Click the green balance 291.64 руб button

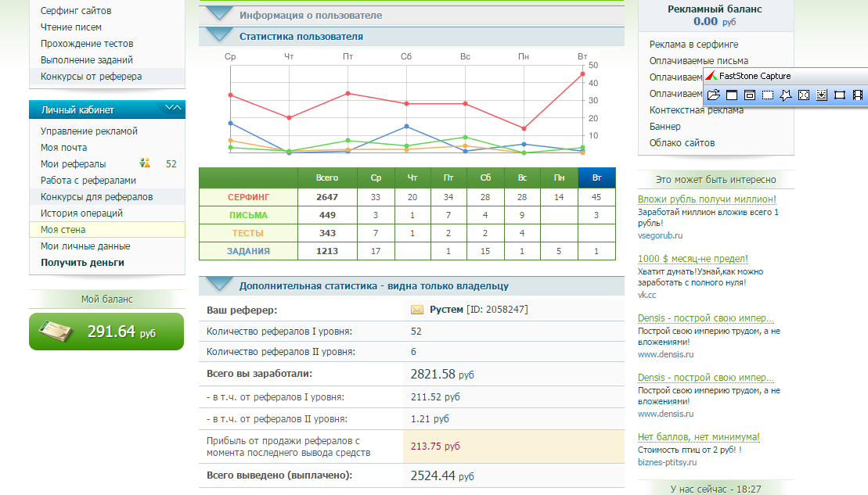point(106,332)
